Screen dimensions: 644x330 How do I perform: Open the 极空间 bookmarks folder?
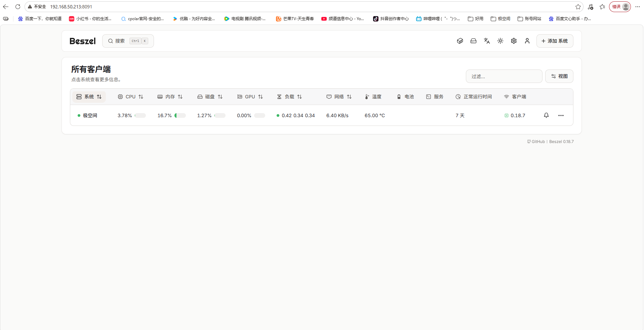pyautogui.click(x=500, y=19)
